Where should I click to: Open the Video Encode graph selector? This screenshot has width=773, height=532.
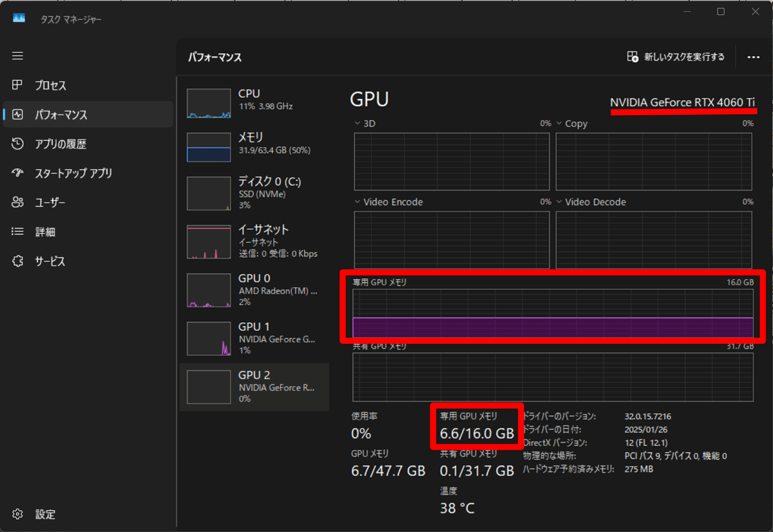click(x=356, y=202)
